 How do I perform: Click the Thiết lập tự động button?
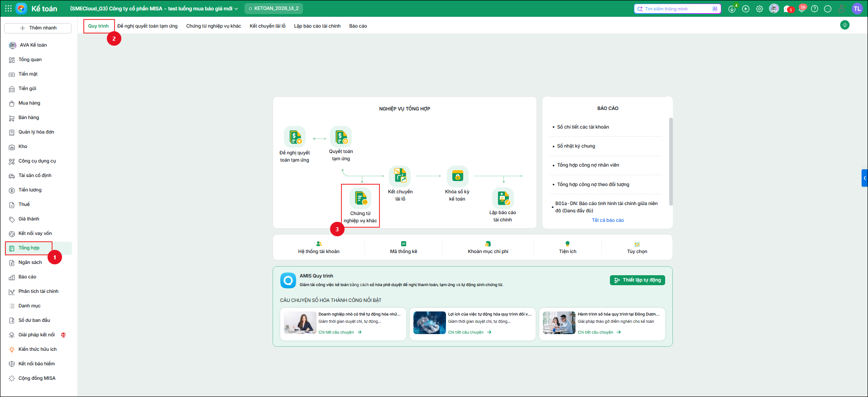pyautogui.click(x=638, y=280)
